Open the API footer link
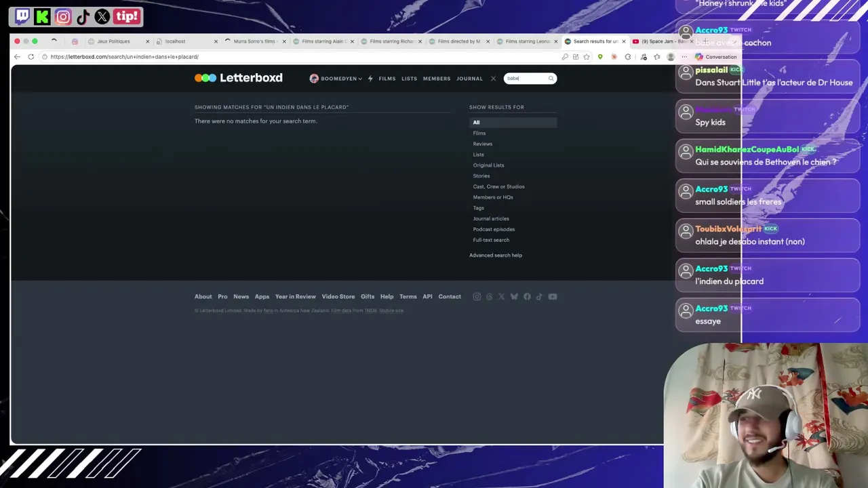868x488 pixels. click(427, 297)
